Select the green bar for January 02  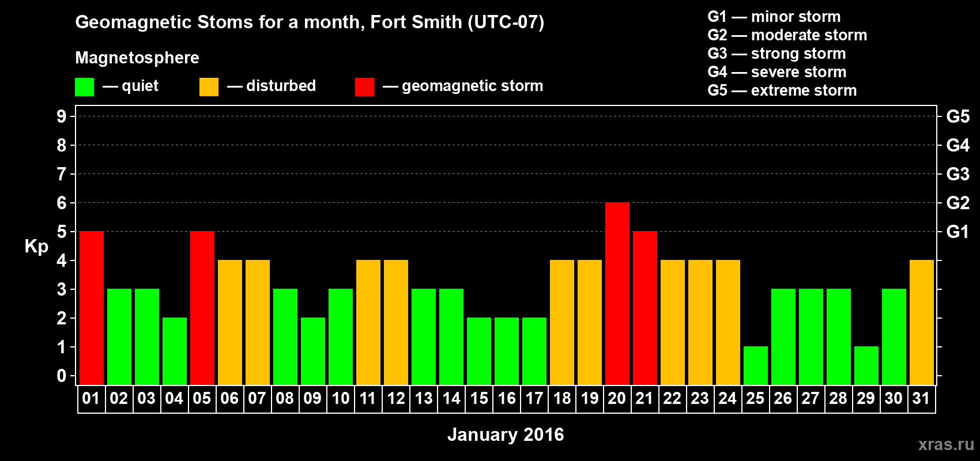pyautogui.click(x=119, y=337)
